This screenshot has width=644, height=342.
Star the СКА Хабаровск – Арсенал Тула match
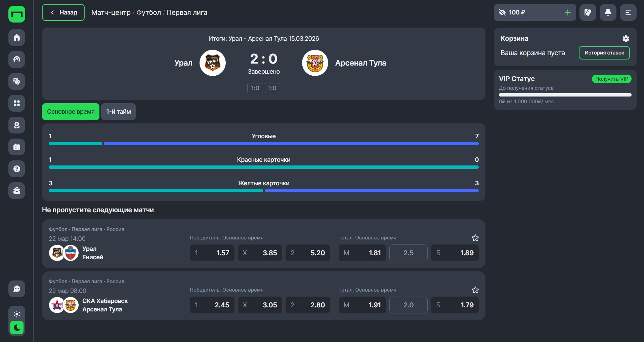[475, 290]
